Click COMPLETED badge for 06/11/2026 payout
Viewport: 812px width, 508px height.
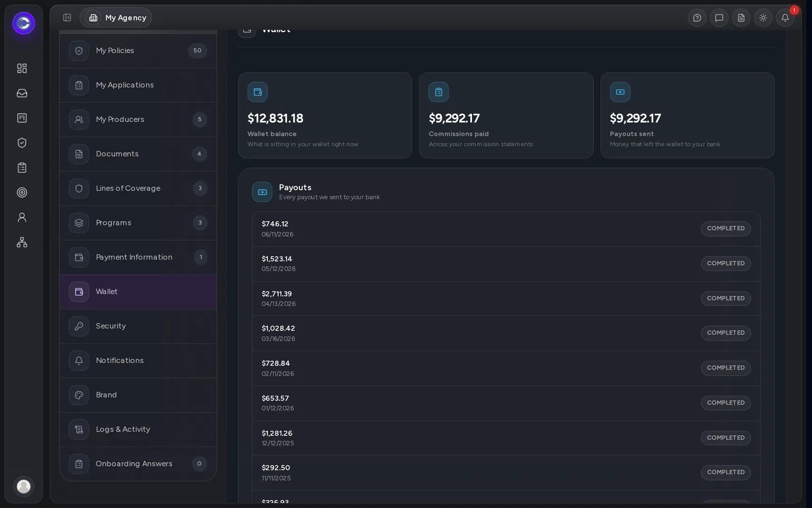[726, 229]
